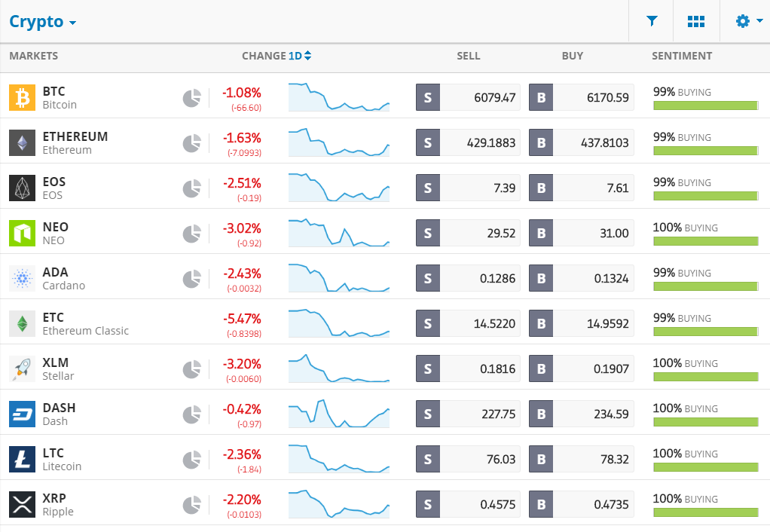Change the 1D change period selector
Image resolution: width=770 pixels, height=532 pixels.
[300, 56]
